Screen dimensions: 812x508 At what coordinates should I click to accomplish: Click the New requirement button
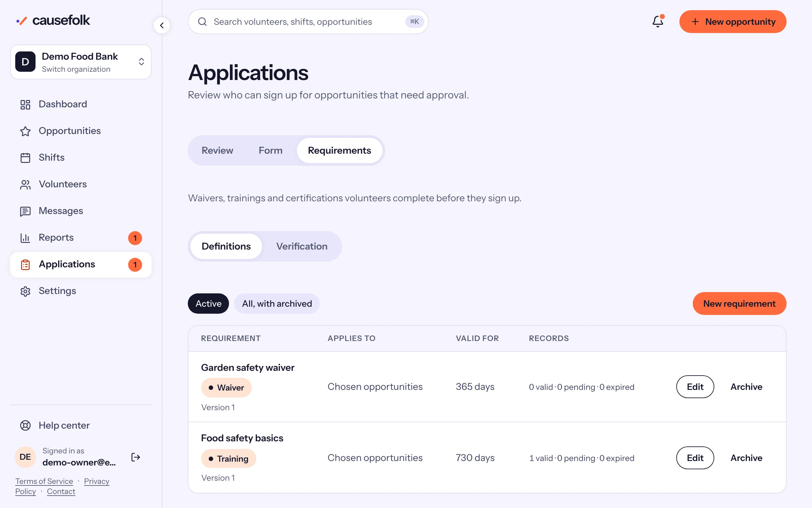[x=739, y=304]
